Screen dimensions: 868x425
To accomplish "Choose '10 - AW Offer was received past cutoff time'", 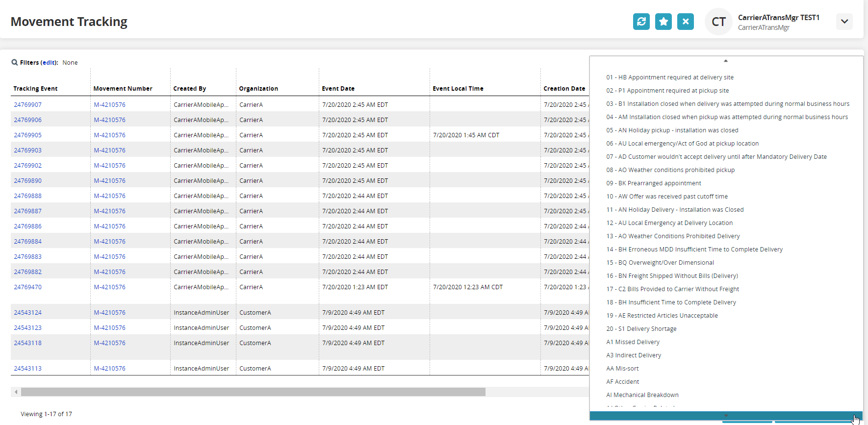I will 667,197.
